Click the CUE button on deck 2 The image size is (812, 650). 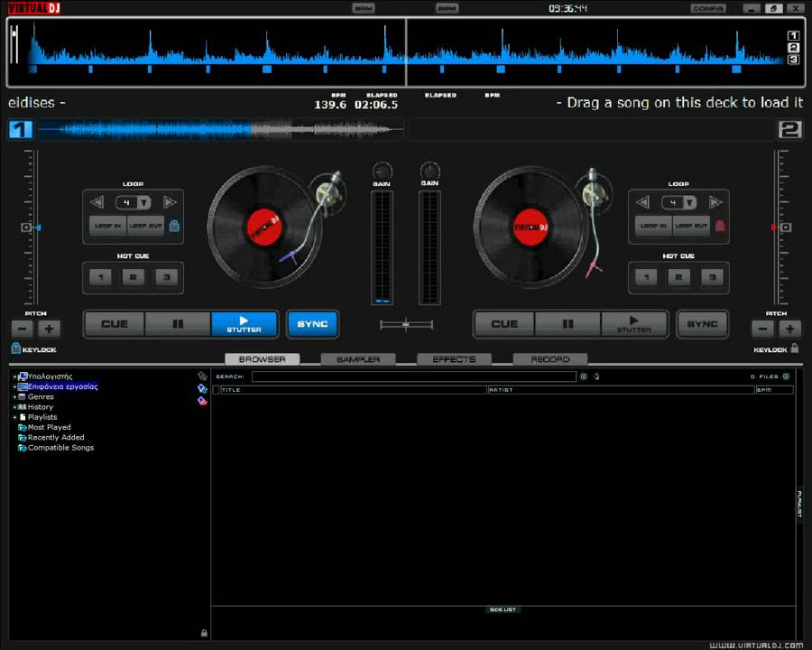coord(504,324)
